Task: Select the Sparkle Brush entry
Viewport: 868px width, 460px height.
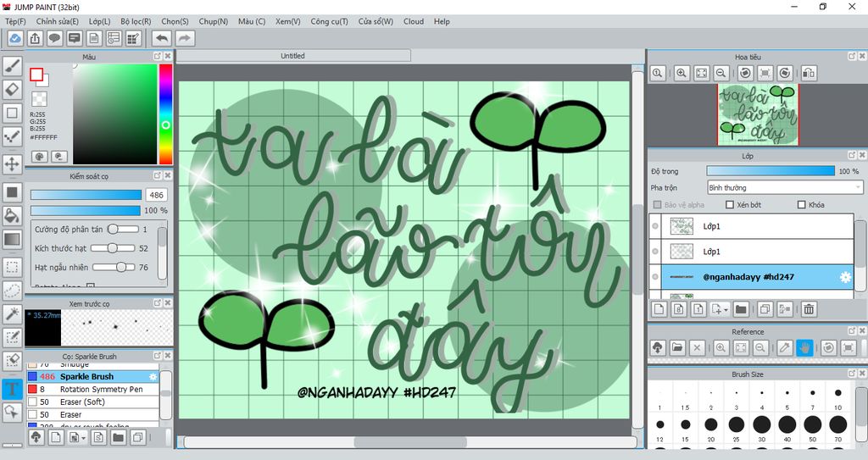Action: pos(92,376)
